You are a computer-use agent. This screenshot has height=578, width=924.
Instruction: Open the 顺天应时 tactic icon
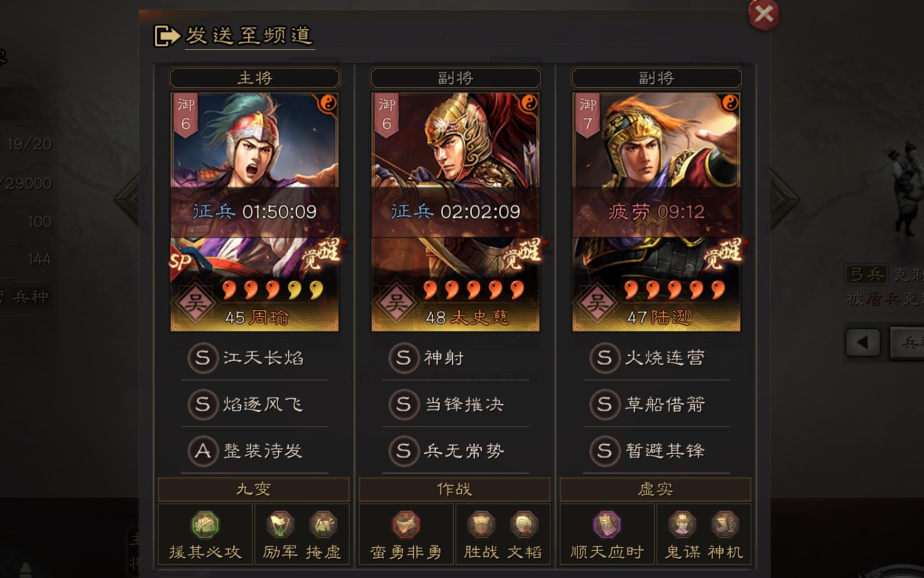[607, 524]
